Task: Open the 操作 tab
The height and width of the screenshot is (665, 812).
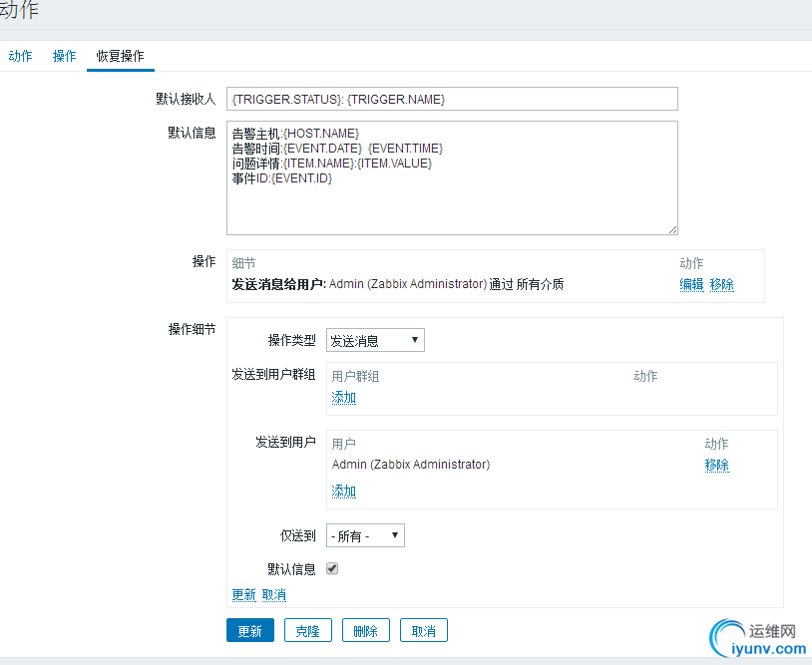Action: pos(64,56)
